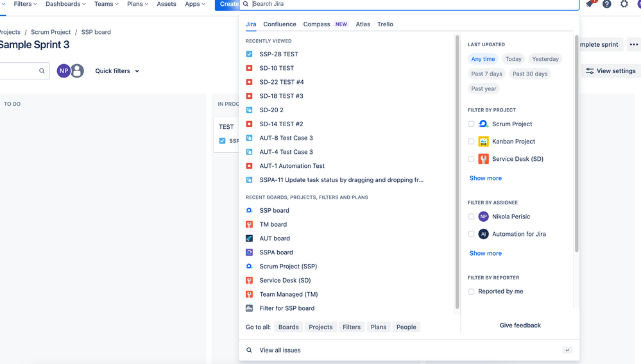Click the Give feedback link
Viewport: 641px width, 364px height.
click(520, 326)
